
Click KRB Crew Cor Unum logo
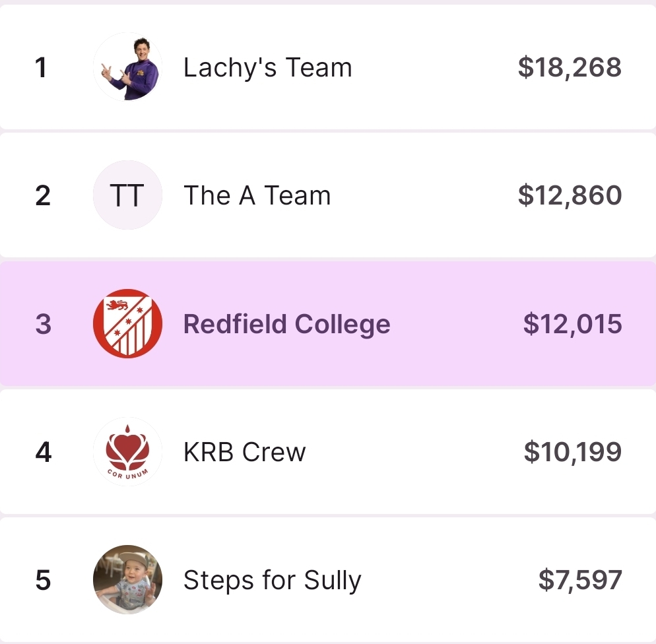tap(127, 452)
